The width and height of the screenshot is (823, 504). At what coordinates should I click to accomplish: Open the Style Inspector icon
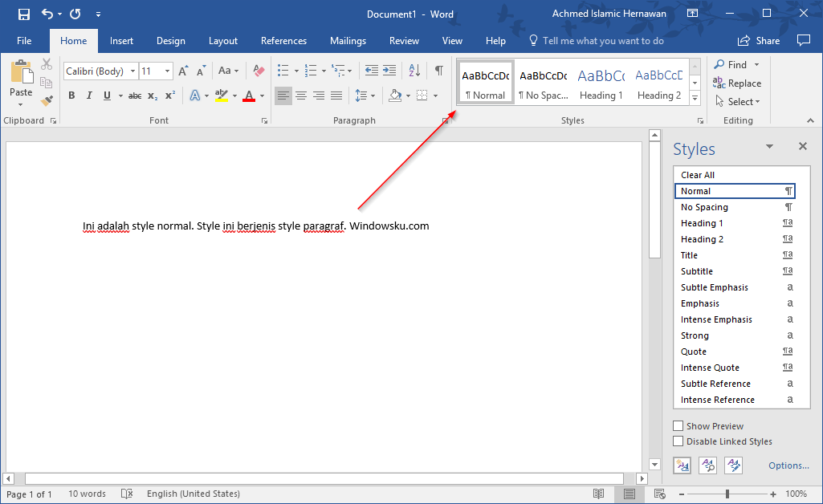click(x=707, y=465)
